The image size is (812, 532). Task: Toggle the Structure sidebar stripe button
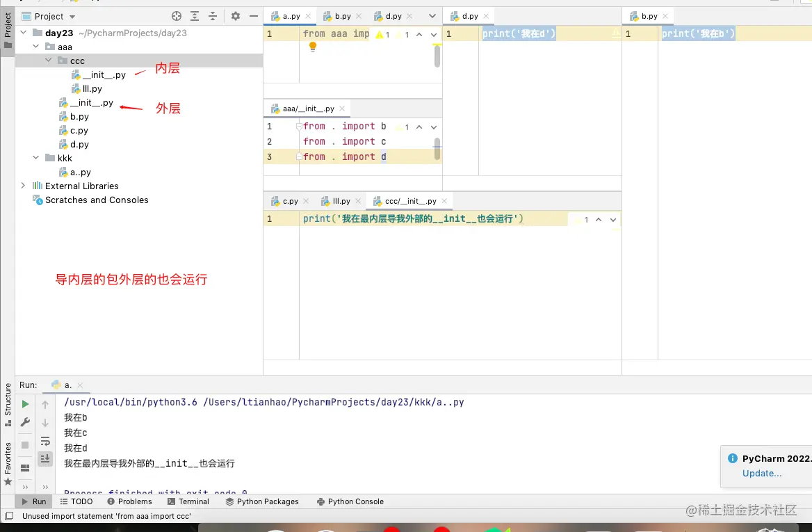pyautogui.click(x=8, y=405)
